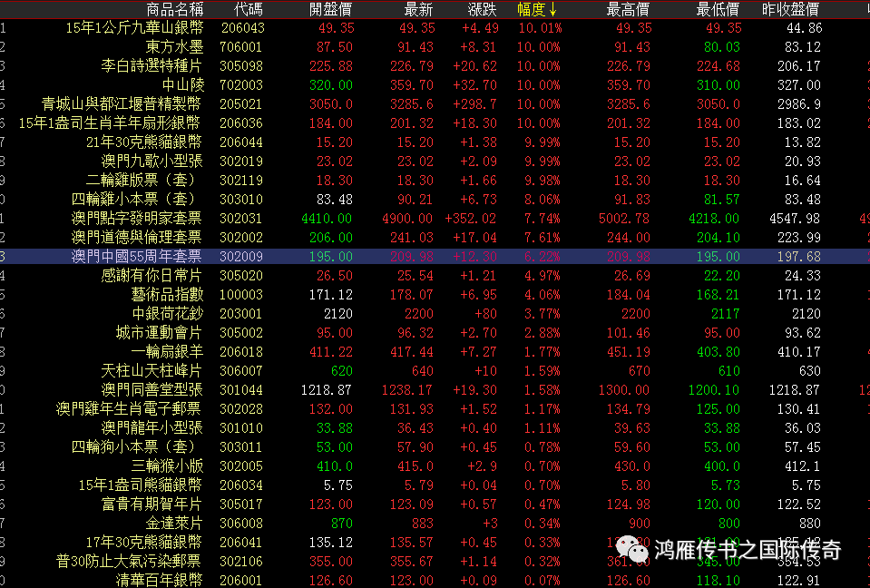Select 清華百年銀幣 row

pos(435,580)
